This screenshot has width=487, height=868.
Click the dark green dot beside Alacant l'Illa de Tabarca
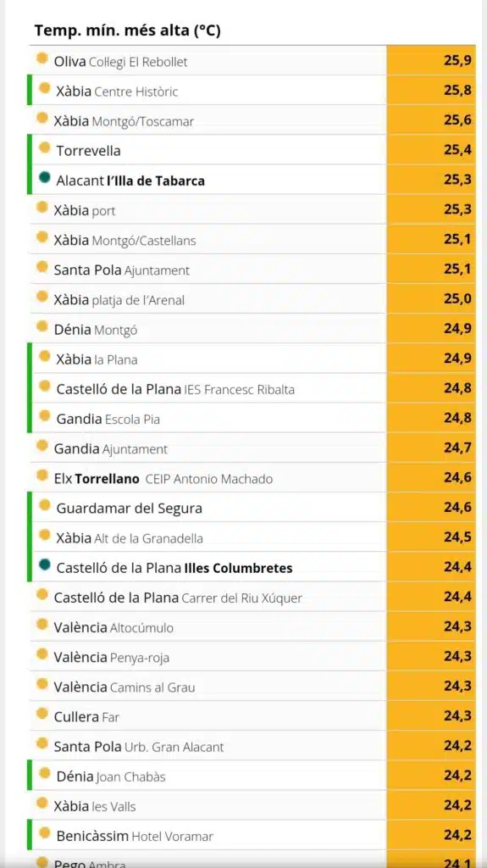pos(45,178)
